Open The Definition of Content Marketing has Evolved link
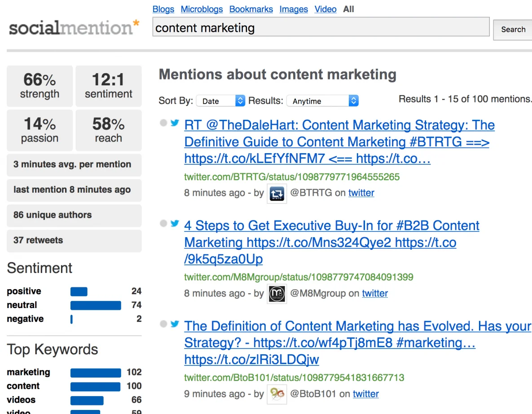 coord(357,343)
